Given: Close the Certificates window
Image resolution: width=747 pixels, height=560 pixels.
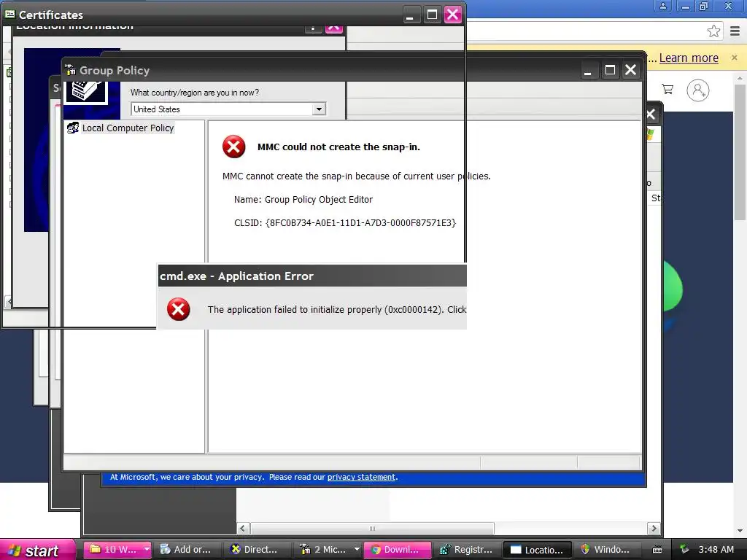Looking at the screenshot, I should pos(452,15).
